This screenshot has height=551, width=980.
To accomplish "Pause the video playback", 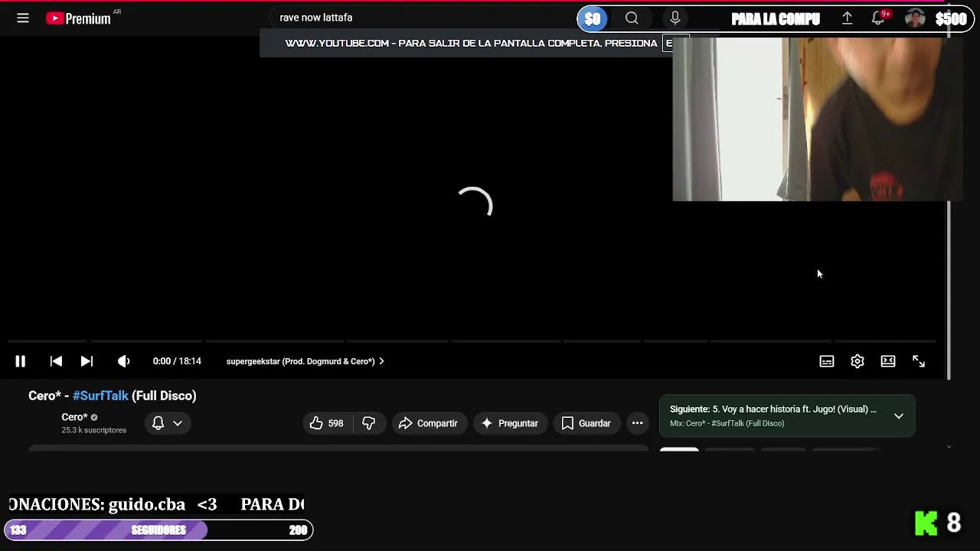I will [21, 361].
